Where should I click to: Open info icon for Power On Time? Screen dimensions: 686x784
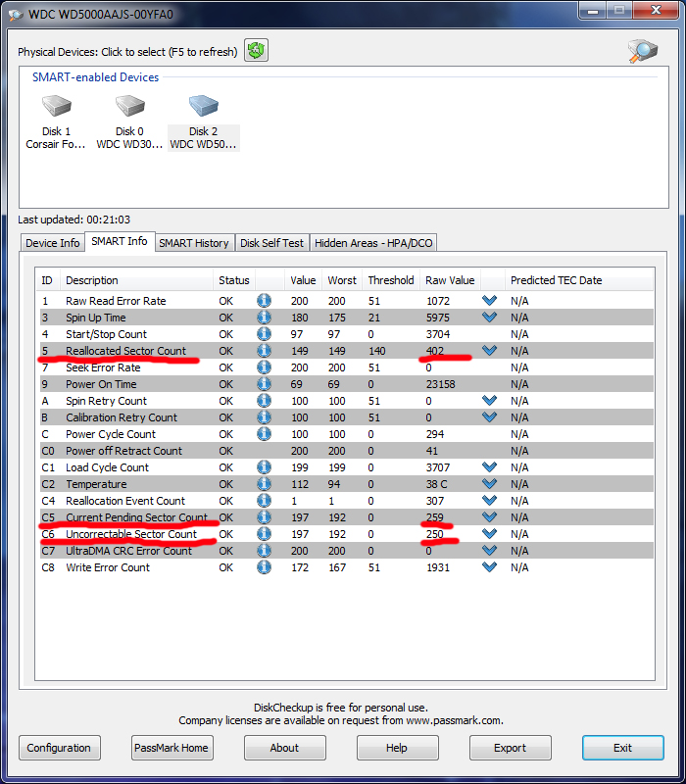[264, 384]
